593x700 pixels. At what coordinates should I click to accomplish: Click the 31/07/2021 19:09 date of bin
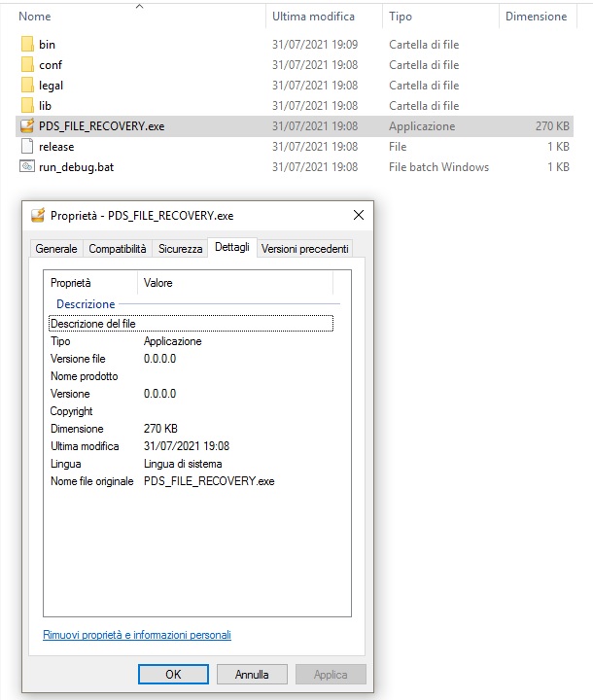pyautogui.click(x=315, y=44)
